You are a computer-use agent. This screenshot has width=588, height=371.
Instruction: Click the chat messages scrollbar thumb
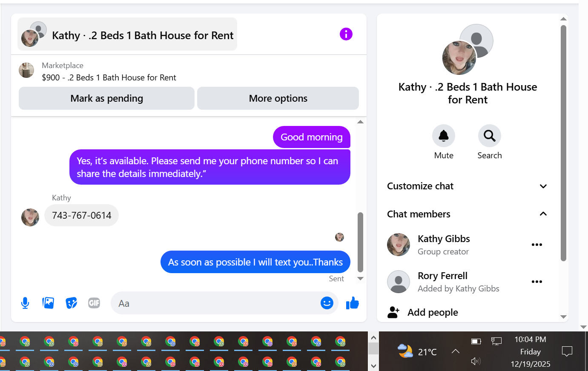tap(360, 242)
